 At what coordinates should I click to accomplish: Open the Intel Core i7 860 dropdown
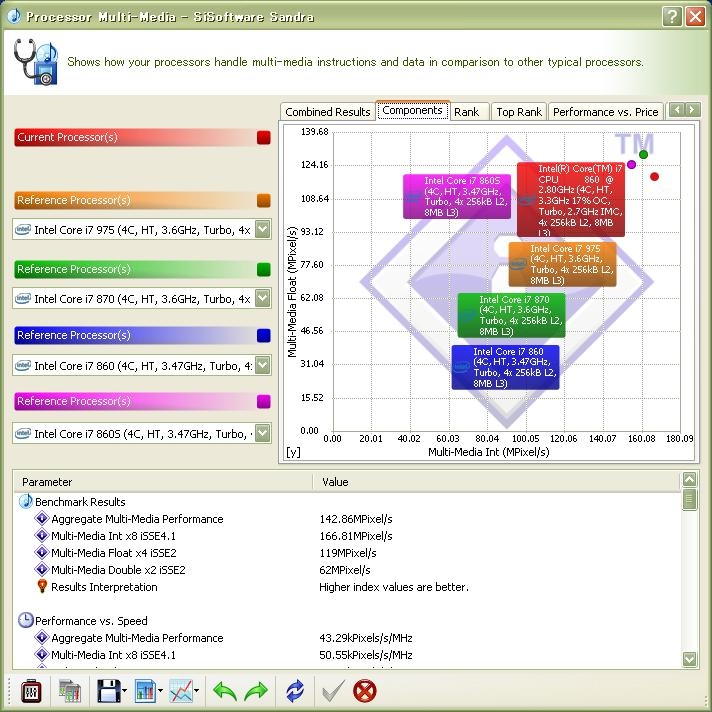tap(262, 365)
